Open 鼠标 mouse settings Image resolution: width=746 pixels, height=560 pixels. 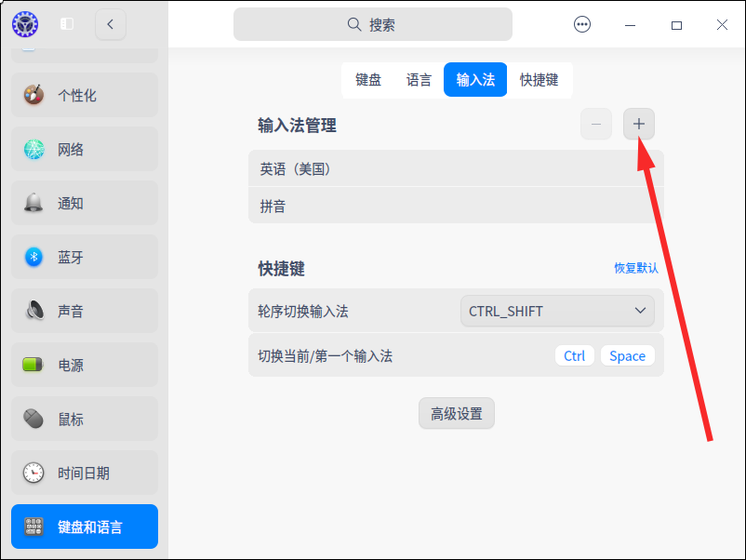85,420
